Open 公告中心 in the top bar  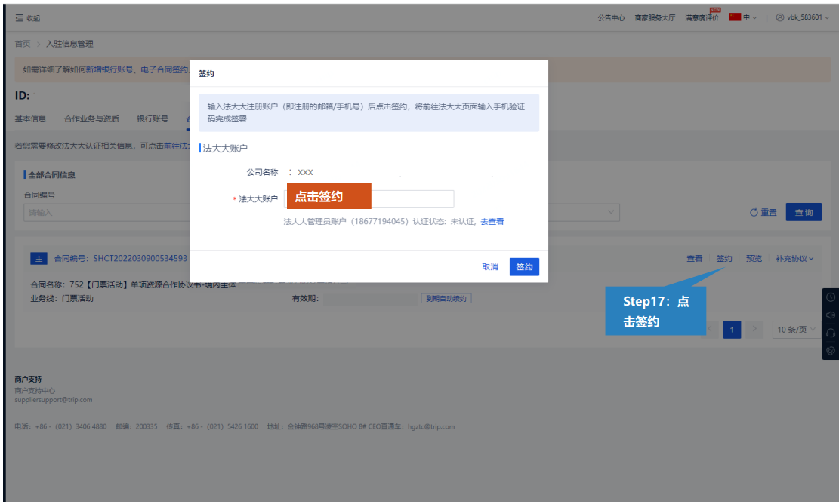pos(610,18)
